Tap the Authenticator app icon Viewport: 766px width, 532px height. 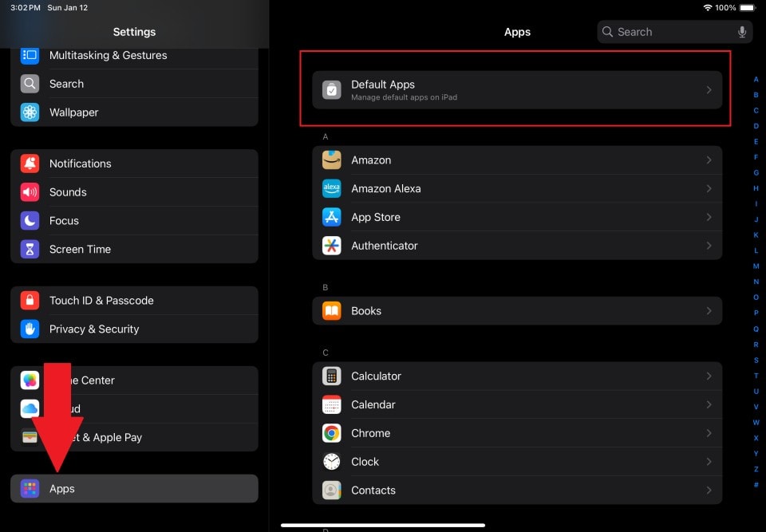[331, 246]
